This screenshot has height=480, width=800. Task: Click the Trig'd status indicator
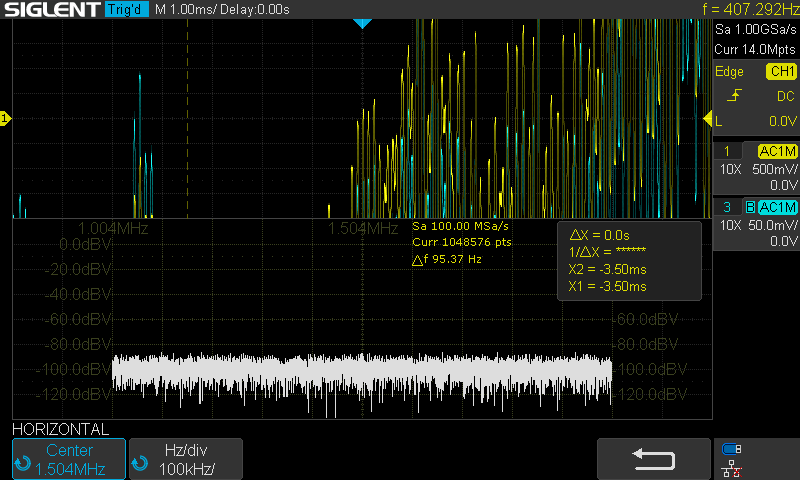[x=127, y=9]
